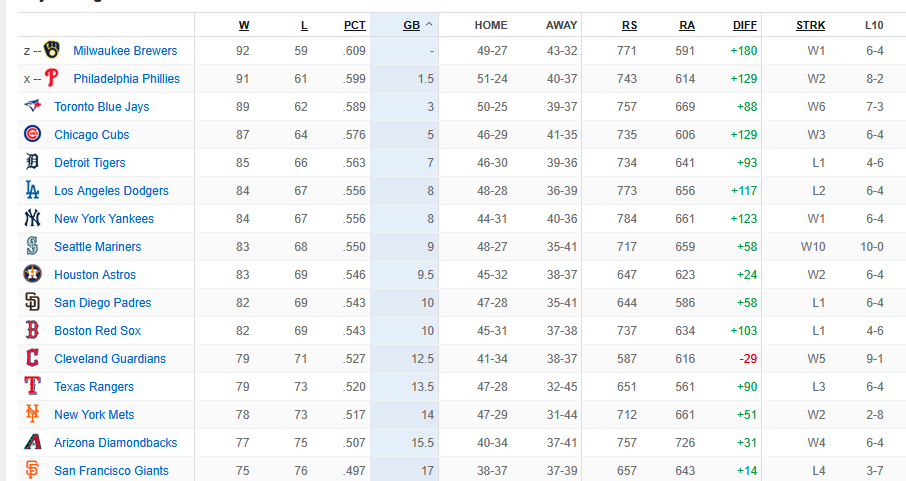
Task: Open Arizona Diamondbacks team link
Action: (116, 443)
